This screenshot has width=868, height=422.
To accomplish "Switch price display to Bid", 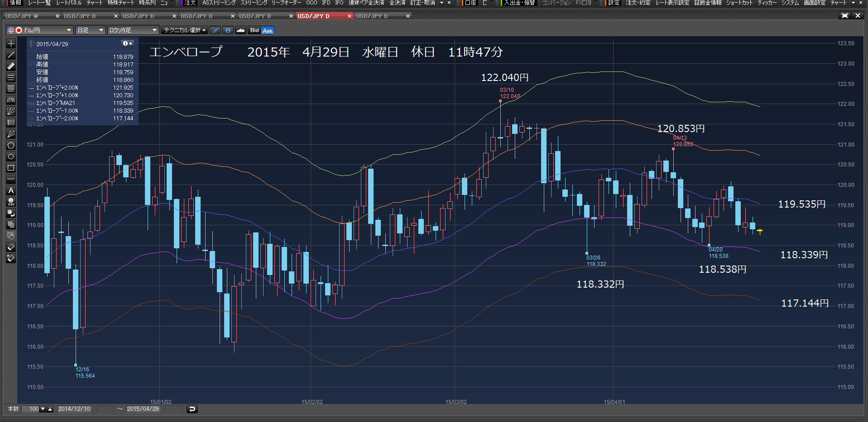I will [254, 30].
